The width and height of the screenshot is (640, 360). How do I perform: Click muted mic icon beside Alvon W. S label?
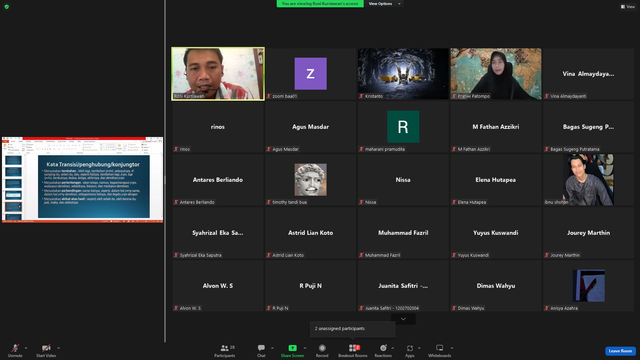point(176,308)
